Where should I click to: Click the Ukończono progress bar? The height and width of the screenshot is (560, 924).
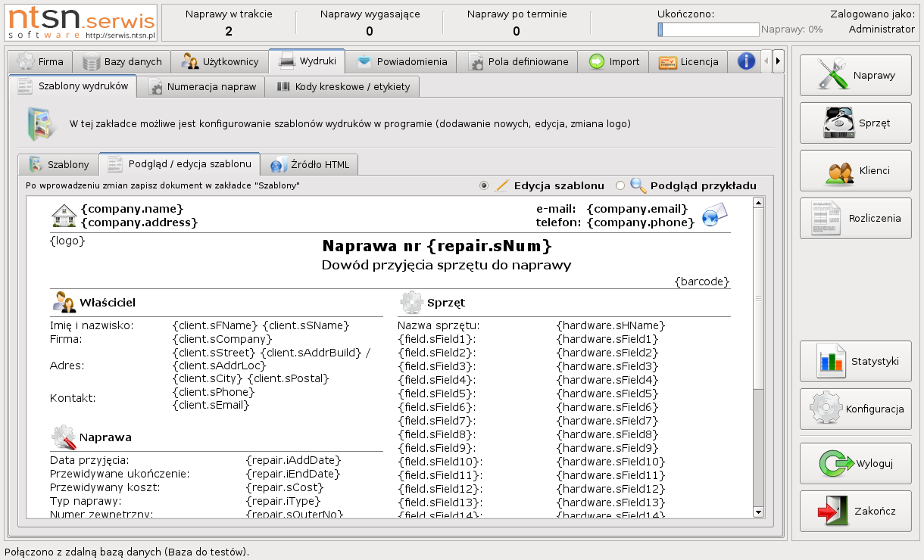point(708,30)
